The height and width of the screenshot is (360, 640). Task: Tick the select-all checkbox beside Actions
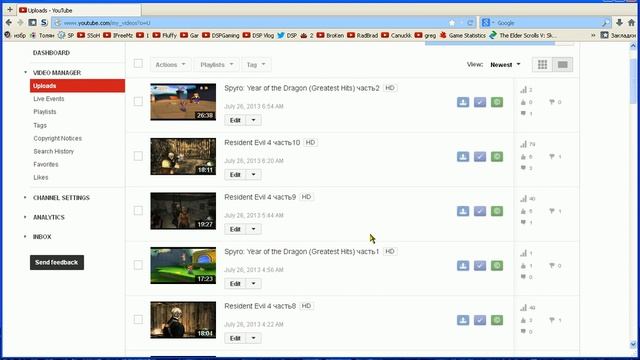(138, 64)
